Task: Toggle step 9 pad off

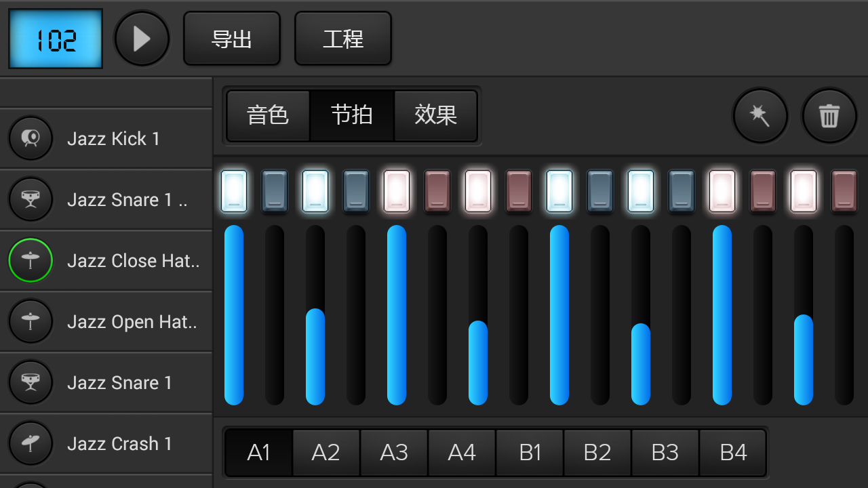Action: [559, 191]
